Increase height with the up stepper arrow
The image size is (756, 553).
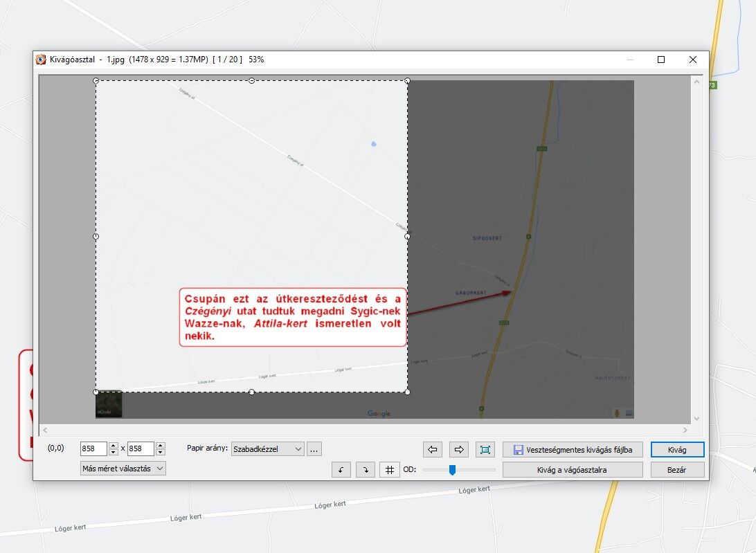coord(161,446)
